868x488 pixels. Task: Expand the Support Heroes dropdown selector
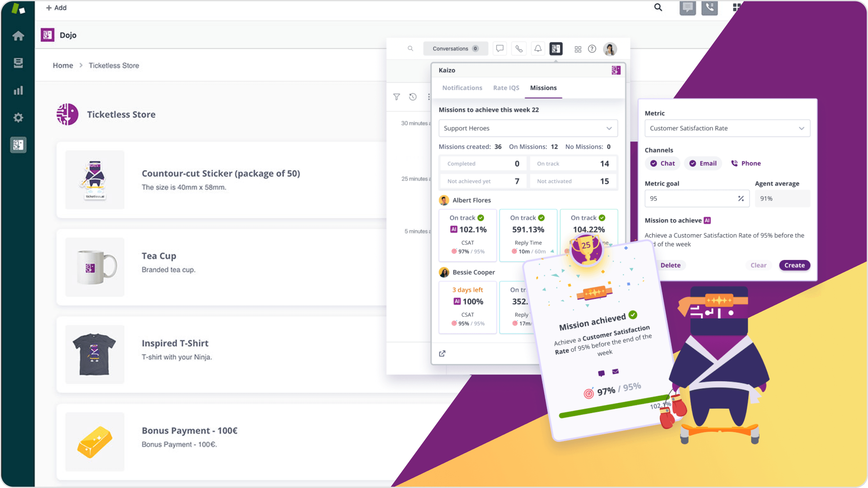[609, 127]
